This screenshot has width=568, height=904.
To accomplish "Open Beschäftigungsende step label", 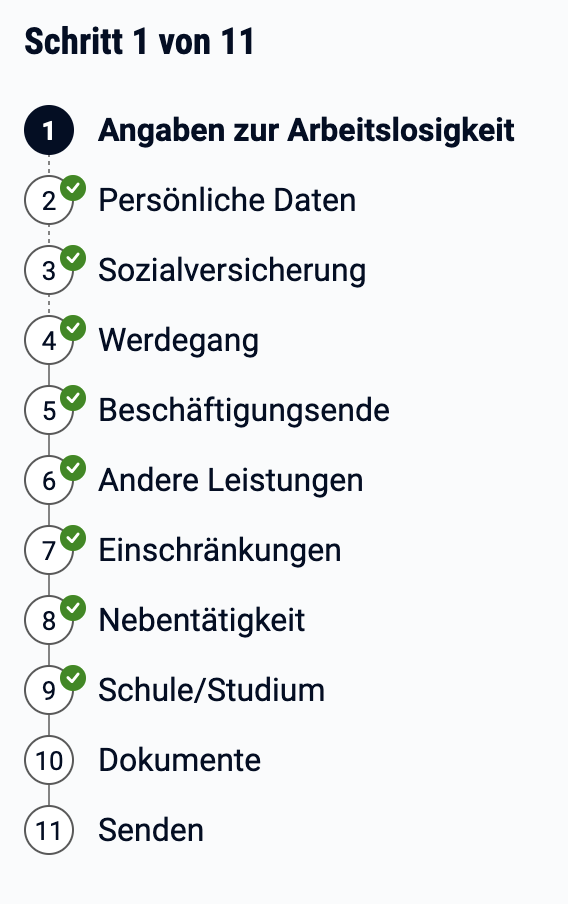I will coord(244,410).
